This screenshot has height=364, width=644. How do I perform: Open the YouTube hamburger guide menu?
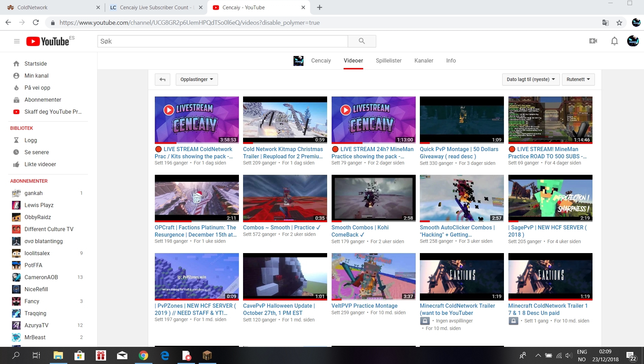click(x=16, y=41)
